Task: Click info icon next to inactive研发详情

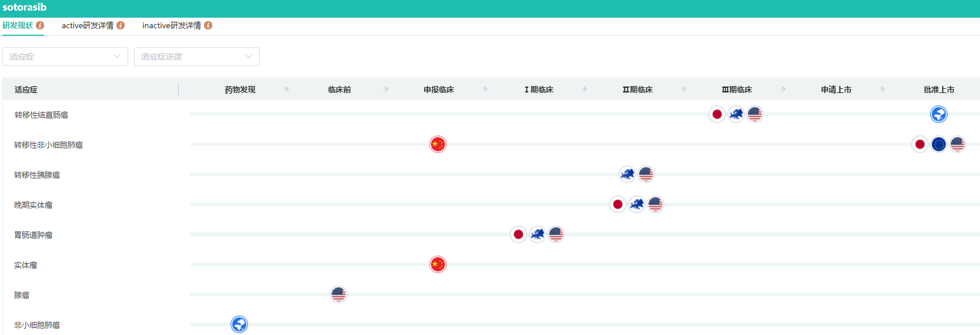Action: tap(208, 25)
